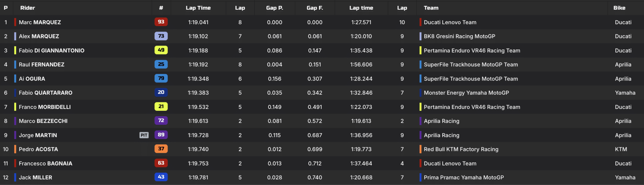Open Fabio QUARTARARO rider name
The width and height of the screenshot is (644, 185).
[x=46, y=93]
